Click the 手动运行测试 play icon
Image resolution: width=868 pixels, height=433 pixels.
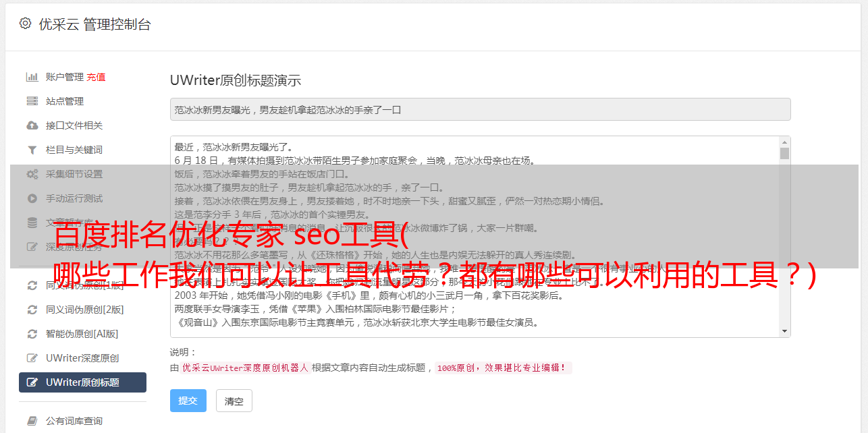pos(32,198)
